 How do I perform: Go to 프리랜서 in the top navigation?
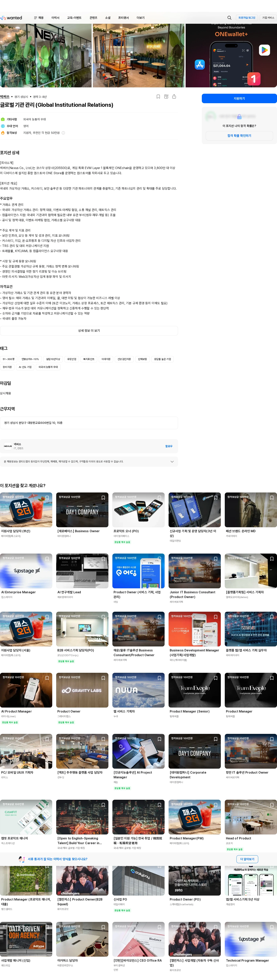tap(124, 18)
